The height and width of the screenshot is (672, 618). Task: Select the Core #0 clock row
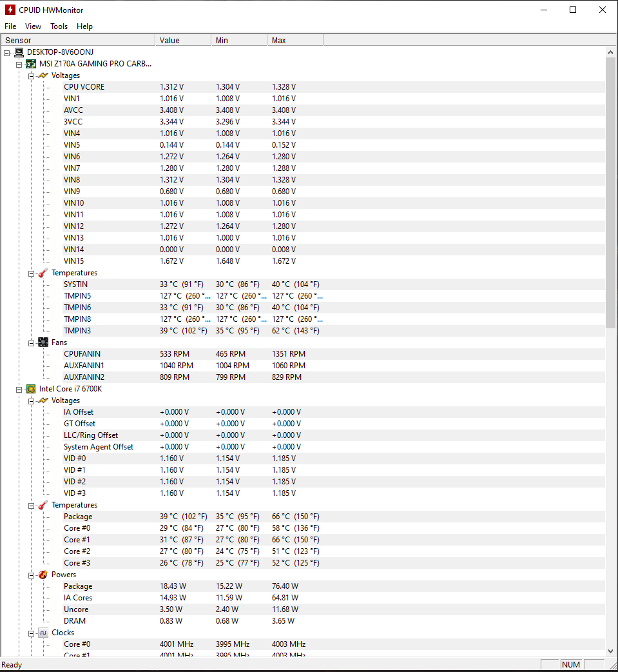coord(334,644)
